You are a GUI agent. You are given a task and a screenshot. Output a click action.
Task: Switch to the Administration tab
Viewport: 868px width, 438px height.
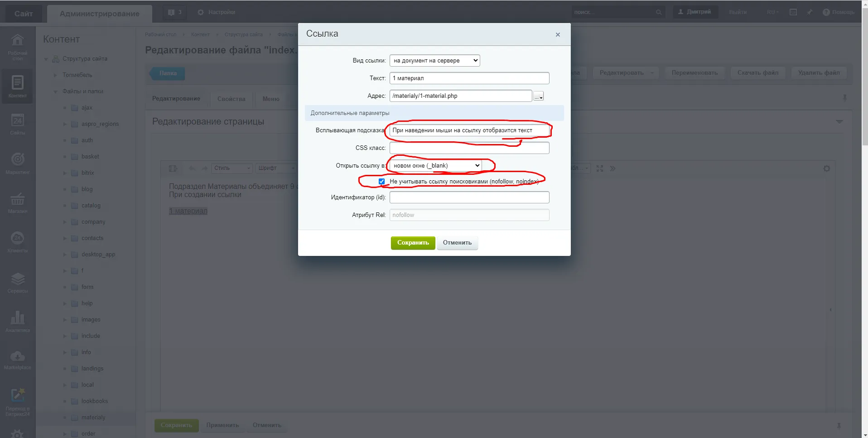coord(100,14)
